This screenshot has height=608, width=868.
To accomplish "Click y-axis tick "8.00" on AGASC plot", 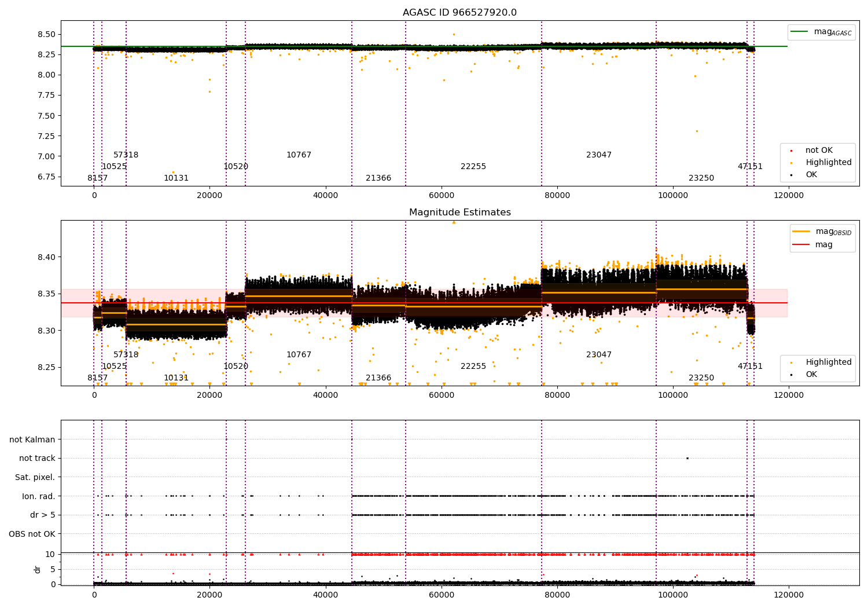I will (47, 75).
